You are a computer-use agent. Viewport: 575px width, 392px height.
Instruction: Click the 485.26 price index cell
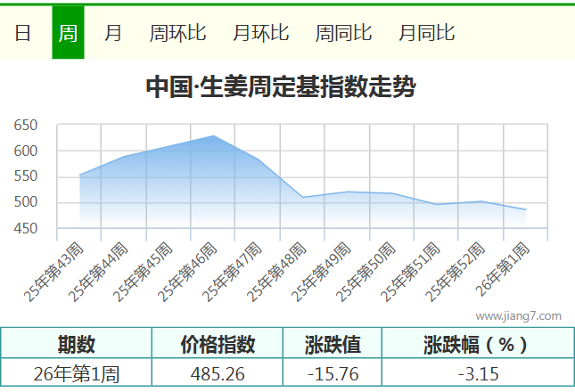coord(218,374)
